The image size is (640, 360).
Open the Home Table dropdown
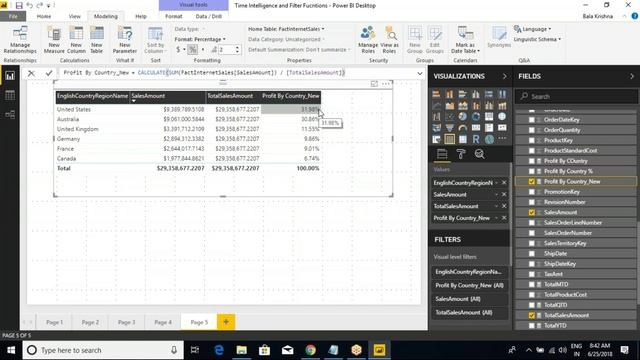(286, 29)
